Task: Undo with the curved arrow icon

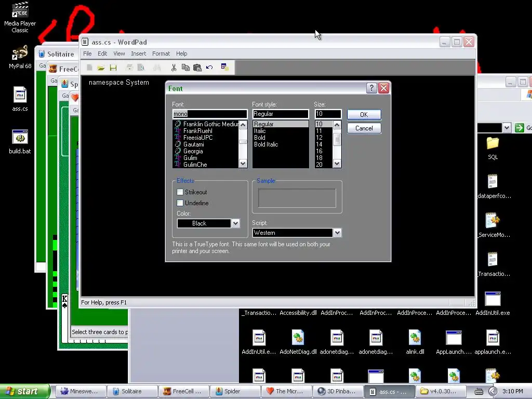Action: (209, 68)
